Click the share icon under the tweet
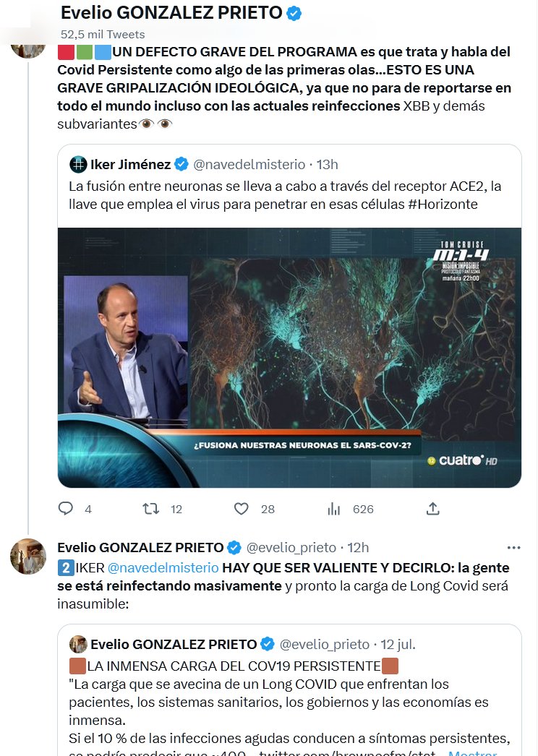Viewport: 538px width, 756px height. tap(432, 509)
